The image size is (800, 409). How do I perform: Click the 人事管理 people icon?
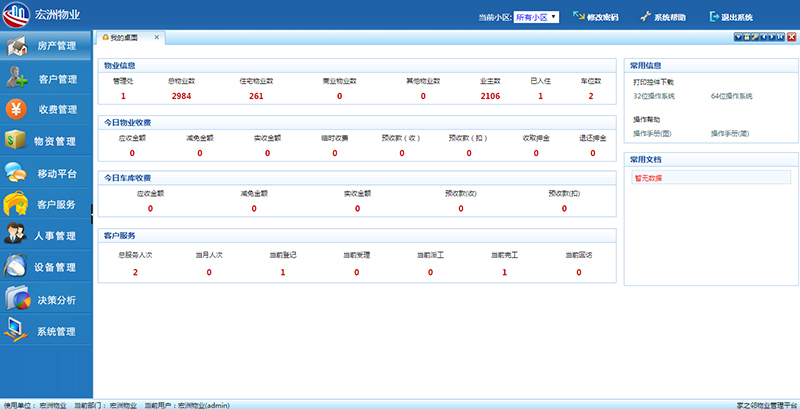click(x=15, y=236)
